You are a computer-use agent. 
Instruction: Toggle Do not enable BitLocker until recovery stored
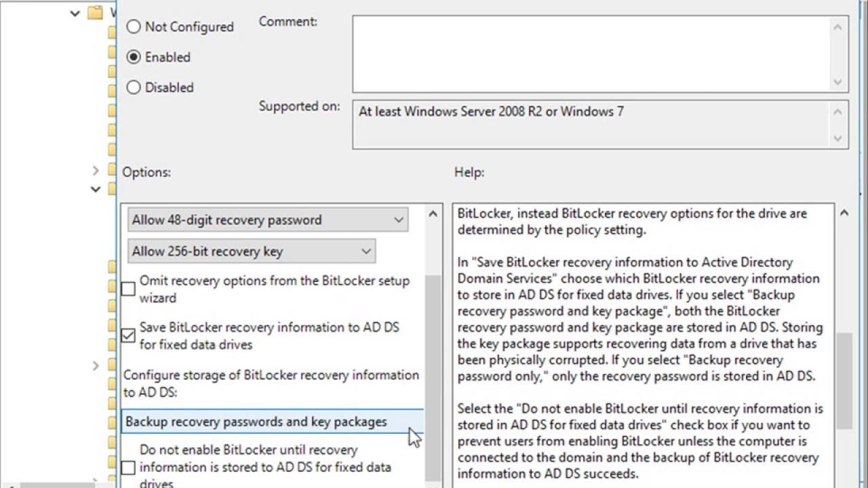coord(128,467)
